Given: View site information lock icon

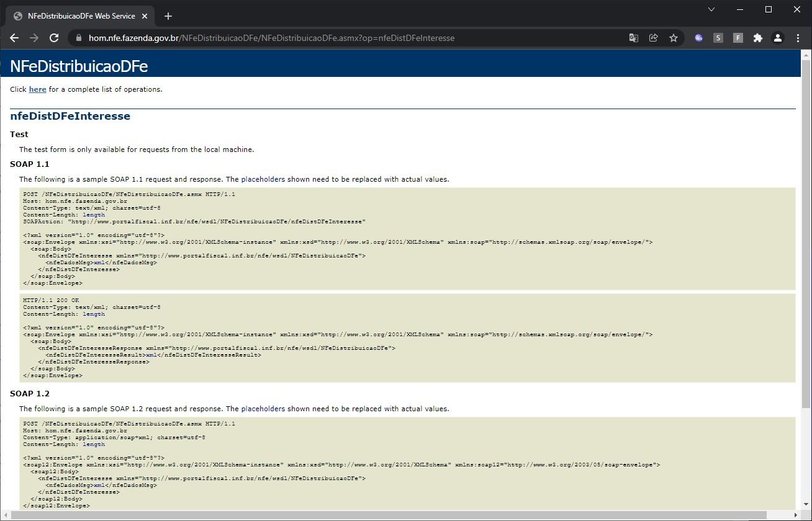Looking at the screenshot, I should click(x=78, y=38).
